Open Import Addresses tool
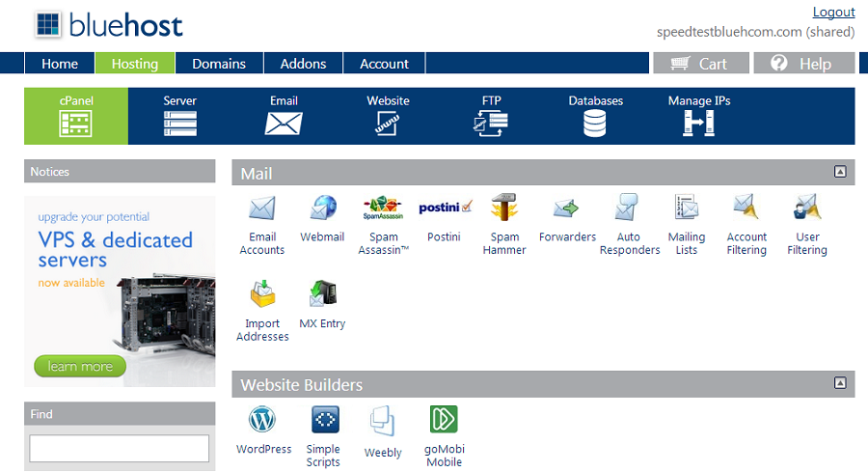The image size is (868, 472). tap(262, 311)
